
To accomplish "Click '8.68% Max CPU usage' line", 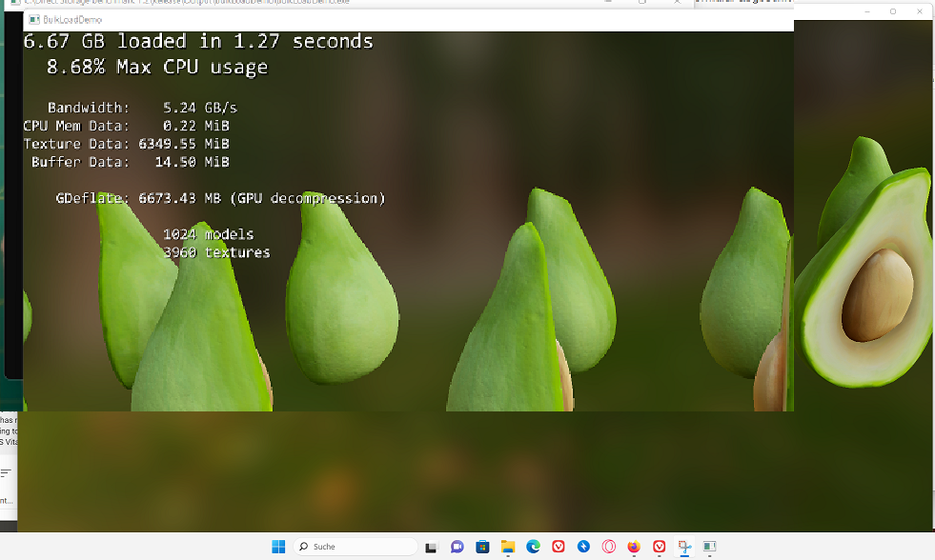I will pyautogui.click(x=157, y=68).
